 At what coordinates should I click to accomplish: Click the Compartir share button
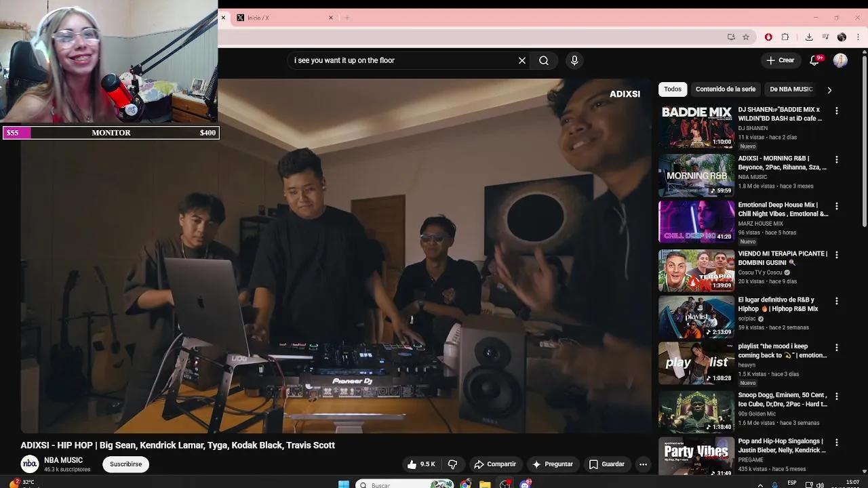tap(495, 464)
